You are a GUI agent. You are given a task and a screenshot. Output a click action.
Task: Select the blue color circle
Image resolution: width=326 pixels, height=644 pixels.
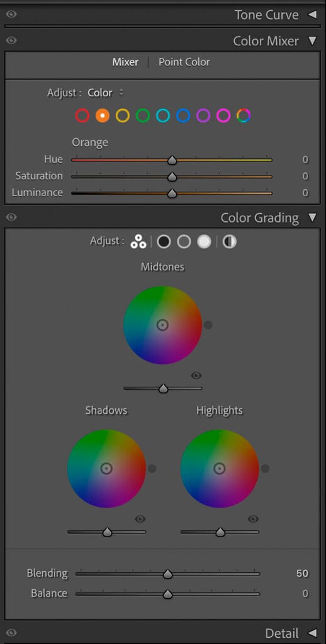[183, 116]
